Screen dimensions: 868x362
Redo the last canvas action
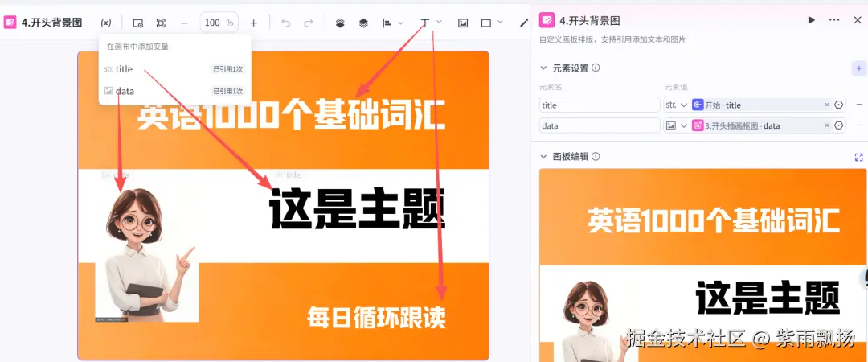pos(309,23)
